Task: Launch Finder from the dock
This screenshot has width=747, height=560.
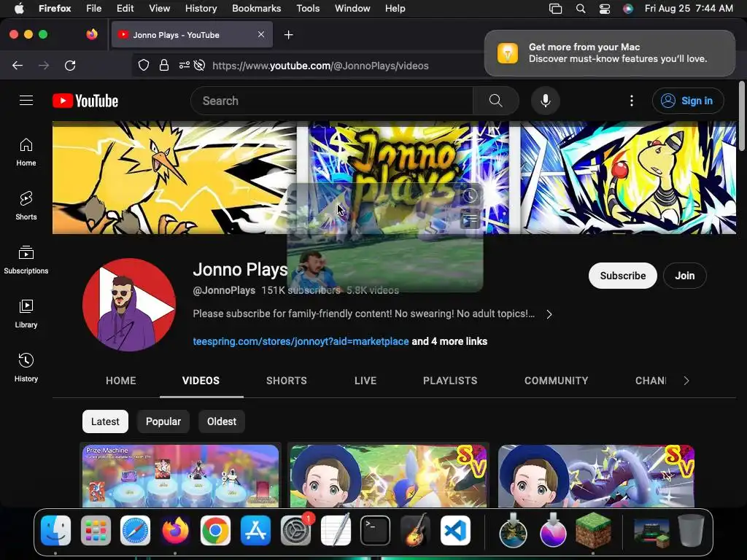Action: 55,531
